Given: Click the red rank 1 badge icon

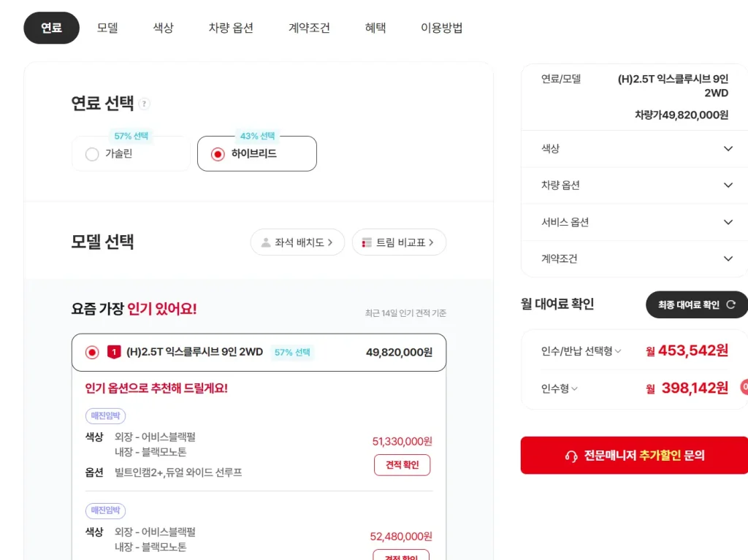Looking at the screenshot, I should (x=113, y=352).
